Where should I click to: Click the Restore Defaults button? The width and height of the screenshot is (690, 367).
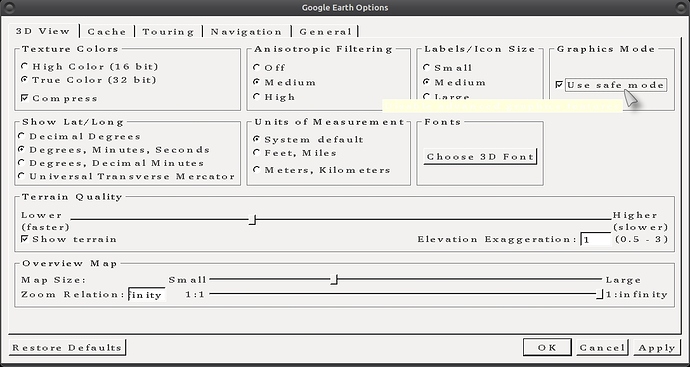pos(67,347)
